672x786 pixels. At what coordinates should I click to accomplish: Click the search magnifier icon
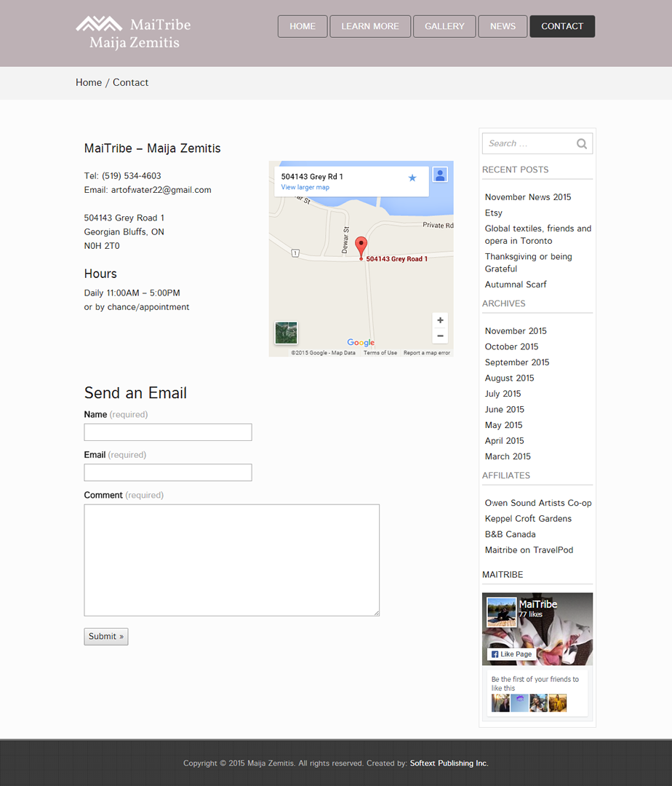581,144
